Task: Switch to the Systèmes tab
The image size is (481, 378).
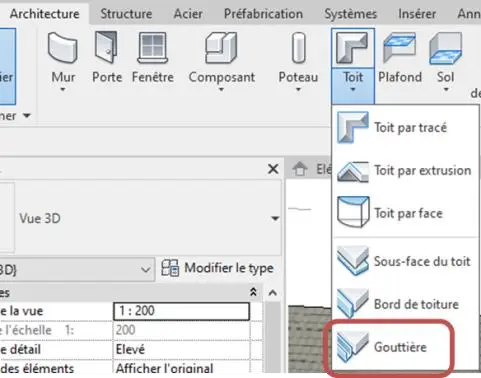Action: [x=351, y=14]
